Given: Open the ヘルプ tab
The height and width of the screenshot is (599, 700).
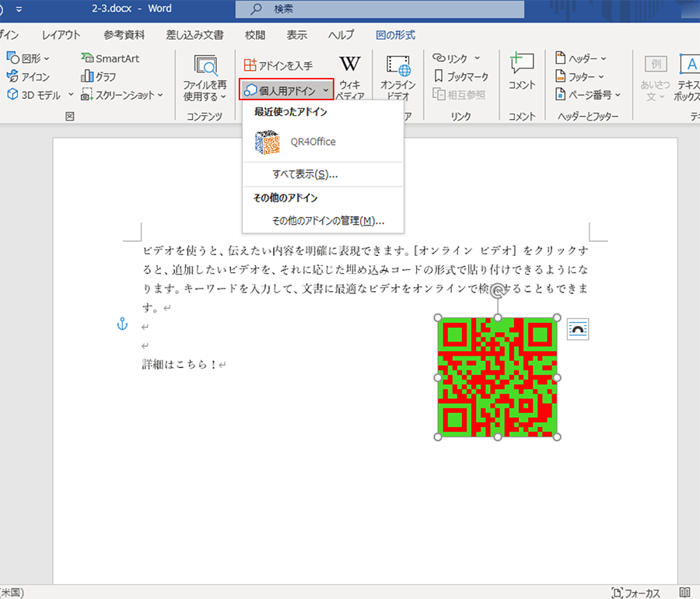Looking at the screenshot, I should pos(341,35).
